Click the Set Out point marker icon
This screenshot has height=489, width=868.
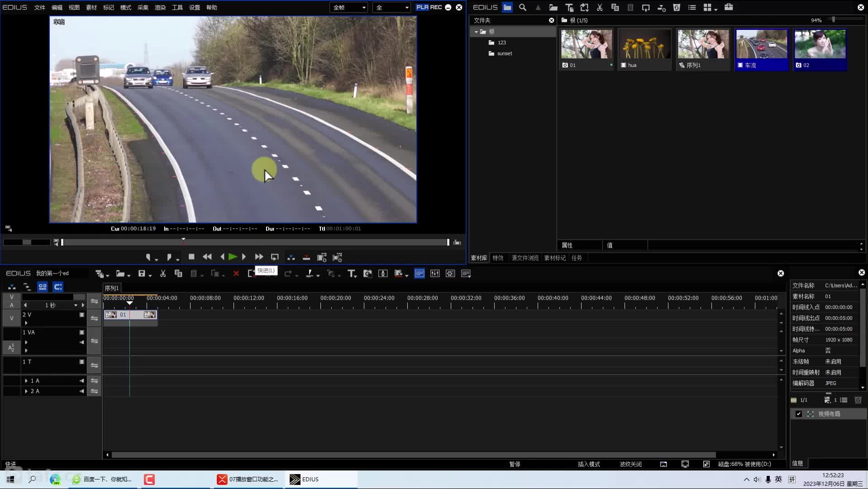click(x=169, y=257)
